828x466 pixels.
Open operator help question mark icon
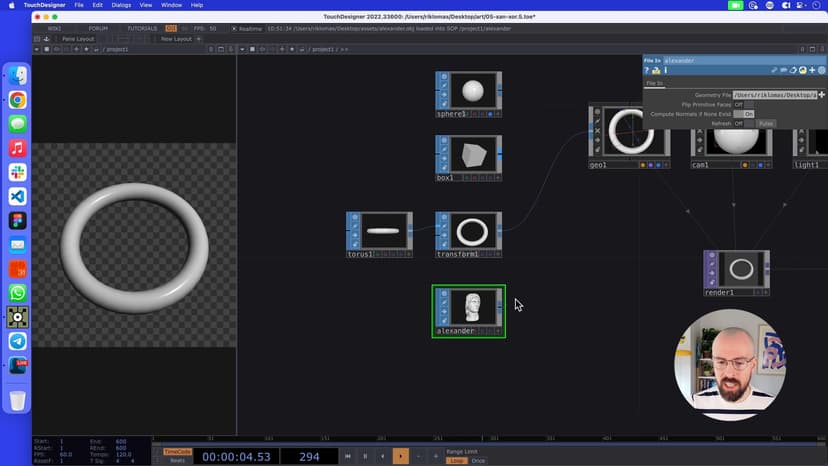tap(646, 70)
